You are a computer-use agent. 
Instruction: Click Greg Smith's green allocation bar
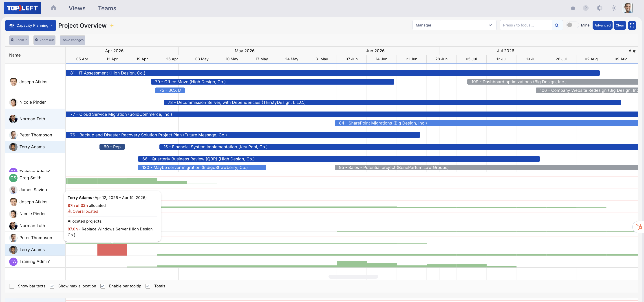coord(126,181)
